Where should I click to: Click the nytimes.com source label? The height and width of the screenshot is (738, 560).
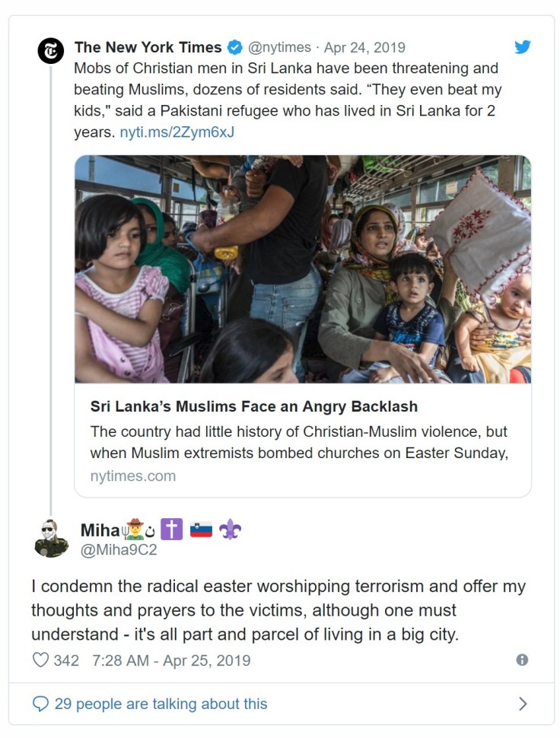133,476
